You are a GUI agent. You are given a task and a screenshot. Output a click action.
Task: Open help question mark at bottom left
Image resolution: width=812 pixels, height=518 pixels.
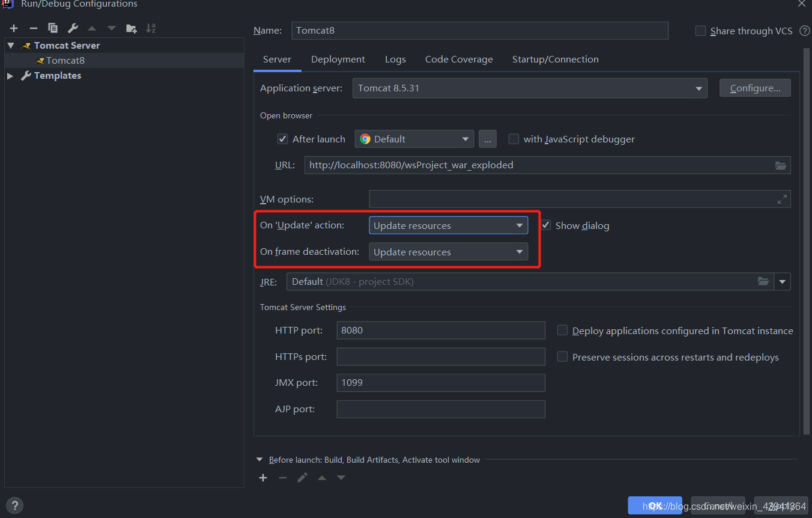tap(14, 505)
